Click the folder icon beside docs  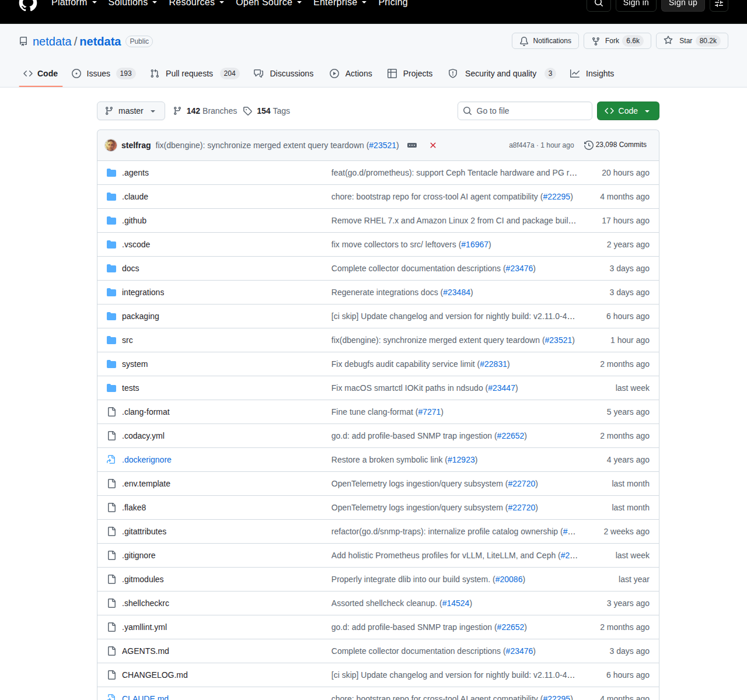point(111,268)
